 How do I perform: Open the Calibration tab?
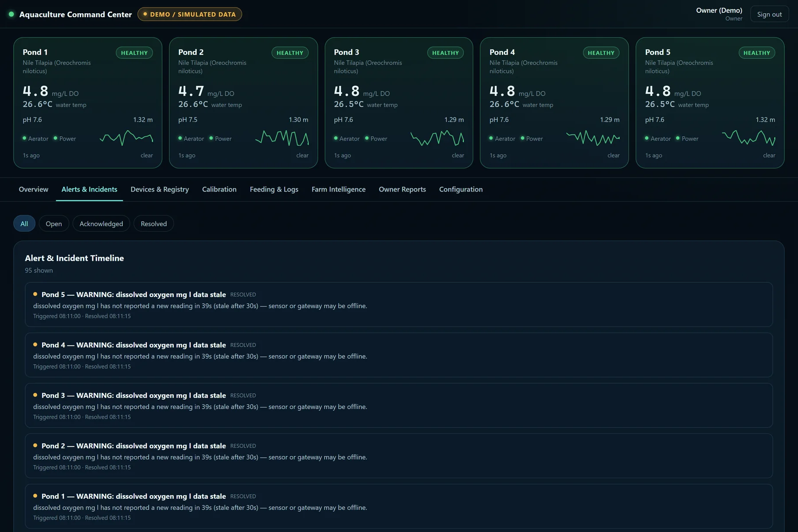click(219, 189)
